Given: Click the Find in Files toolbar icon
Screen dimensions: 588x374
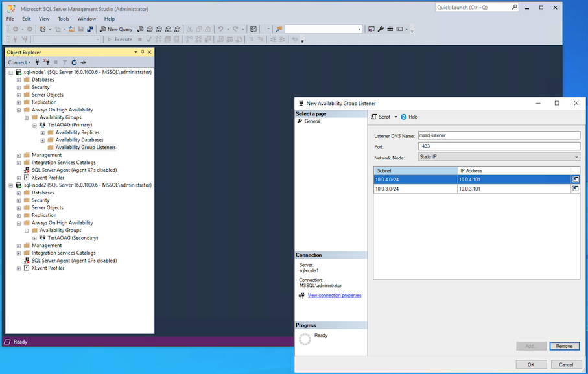Looking at the screenshot, I should pos(279,29).
